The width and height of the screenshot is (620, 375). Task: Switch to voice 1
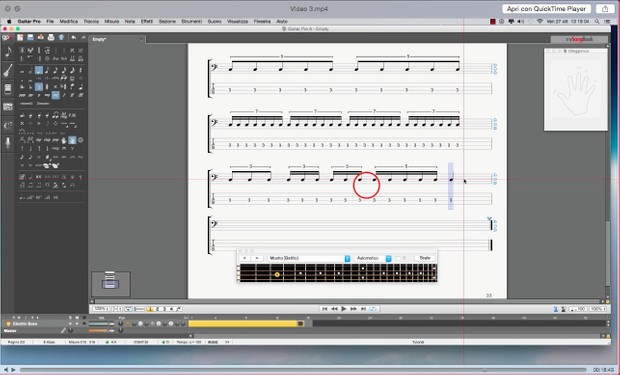pos(150,309)
